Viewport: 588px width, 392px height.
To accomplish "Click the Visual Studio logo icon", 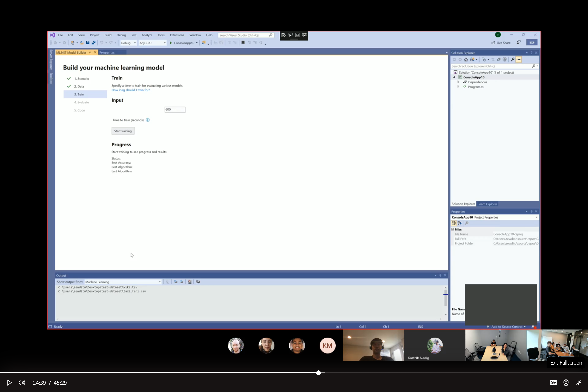I will [52, 35].
